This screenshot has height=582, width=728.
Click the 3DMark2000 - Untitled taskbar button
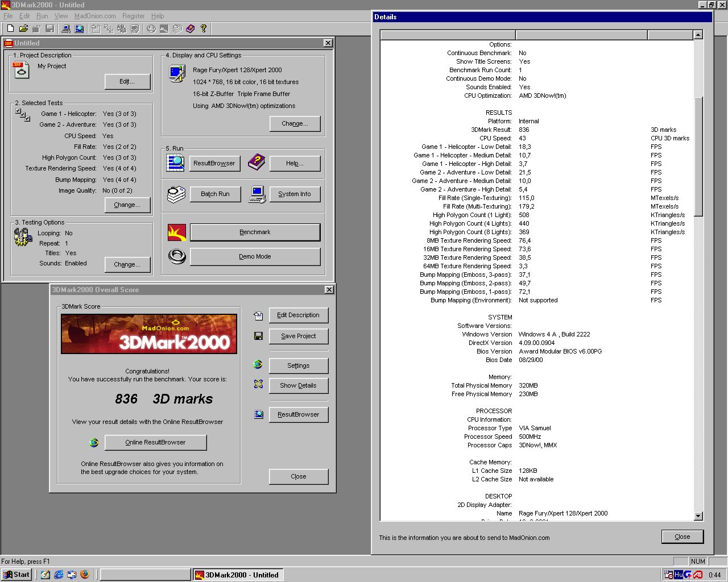coord(237,575)
